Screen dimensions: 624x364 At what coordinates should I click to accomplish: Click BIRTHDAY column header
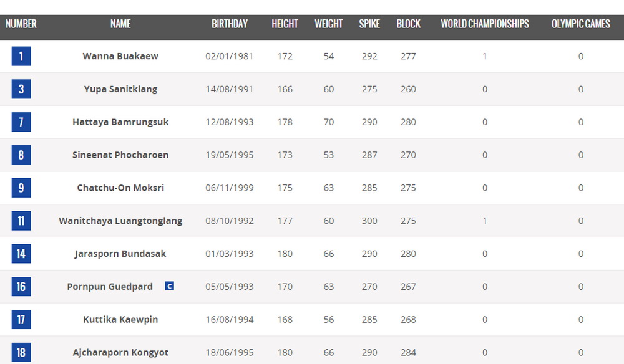230,24
